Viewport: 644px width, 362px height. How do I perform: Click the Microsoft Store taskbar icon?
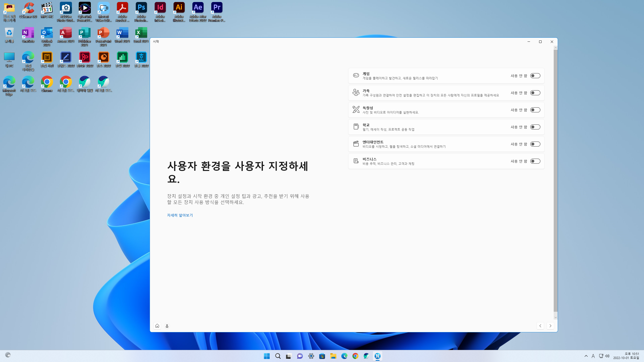pos(322,356)
